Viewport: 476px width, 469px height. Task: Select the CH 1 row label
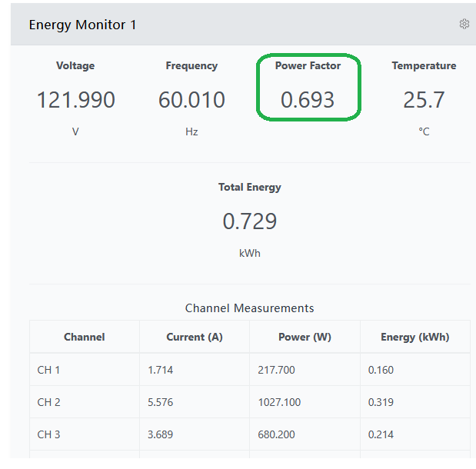[48, 370]
